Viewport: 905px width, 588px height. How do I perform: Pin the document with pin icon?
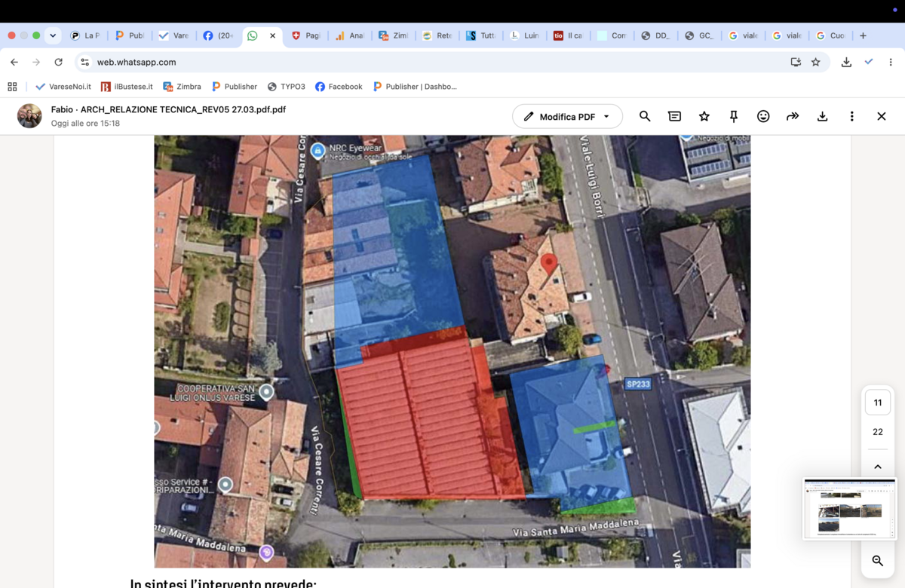point(733,116)
